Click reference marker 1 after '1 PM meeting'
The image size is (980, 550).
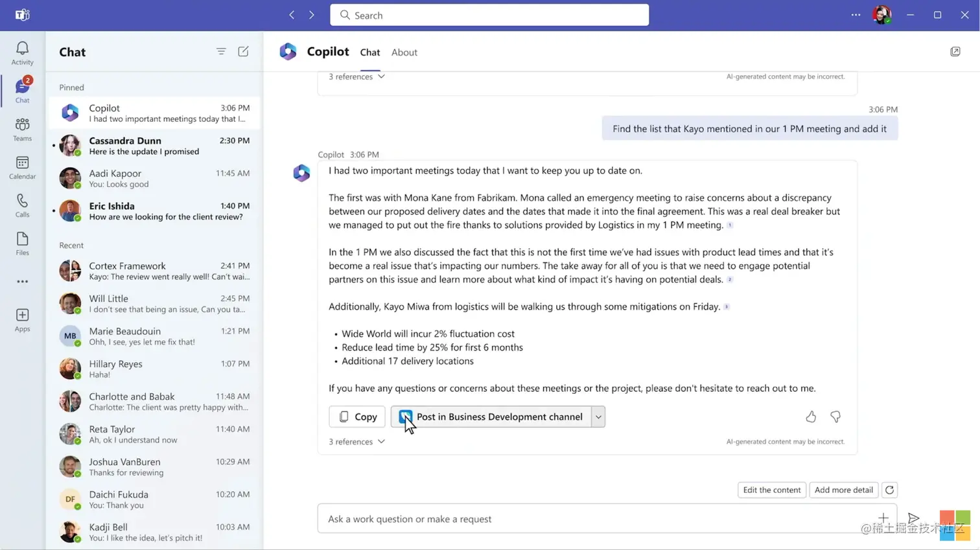pyautogui.click(x=730, y=225)
